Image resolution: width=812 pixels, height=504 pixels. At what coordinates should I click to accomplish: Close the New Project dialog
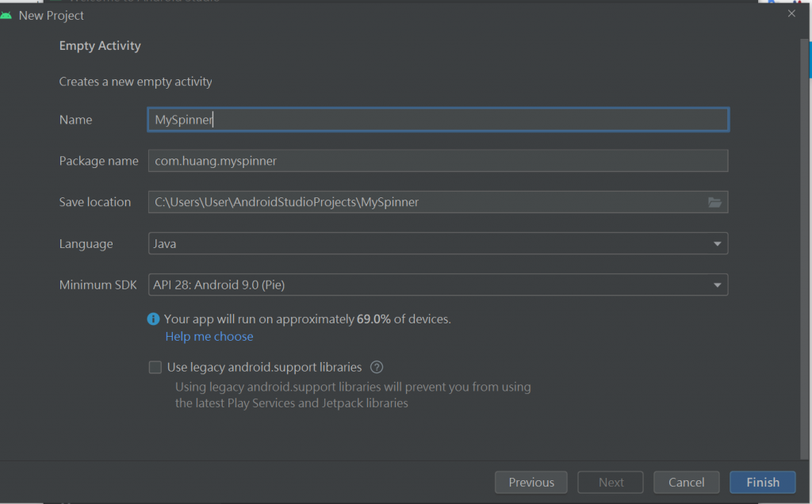pyautogui.click(x=791, y=13)
